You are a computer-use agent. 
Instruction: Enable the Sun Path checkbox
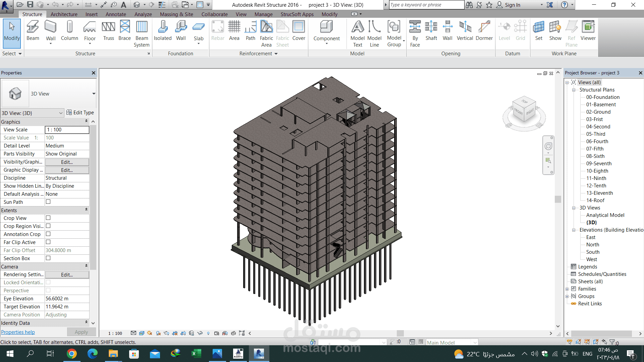(48, 202)
